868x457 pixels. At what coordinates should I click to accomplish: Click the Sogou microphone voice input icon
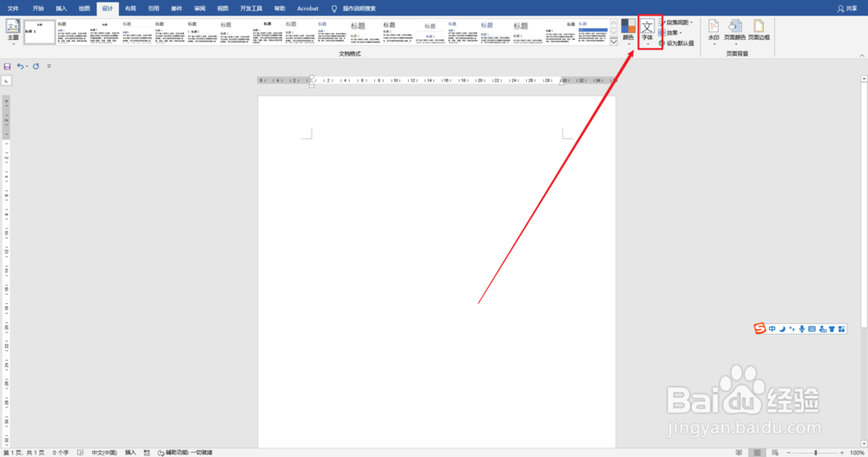pos(801,329)
